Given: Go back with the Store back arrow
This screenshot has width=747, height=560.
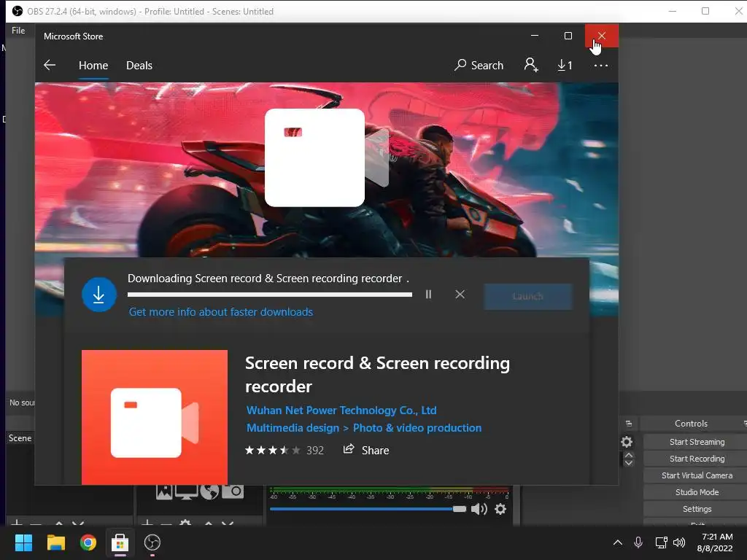Looking at the screenshot, I should click(x=50, y=65).
